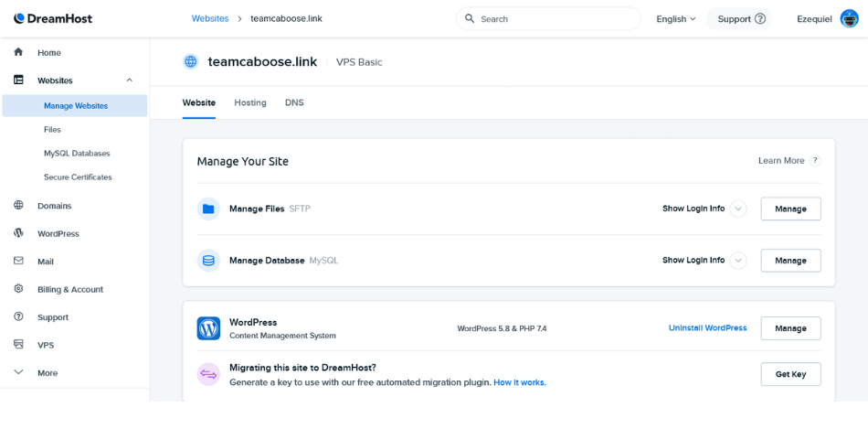Switch to the Hosting tab

[250, 102]
